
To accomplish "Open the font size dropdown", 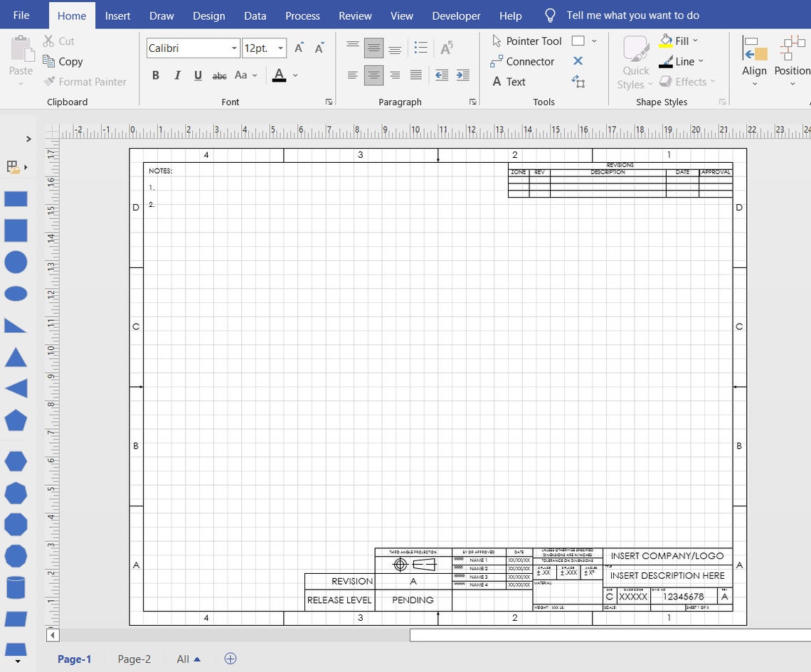I will tap(279, 48).
